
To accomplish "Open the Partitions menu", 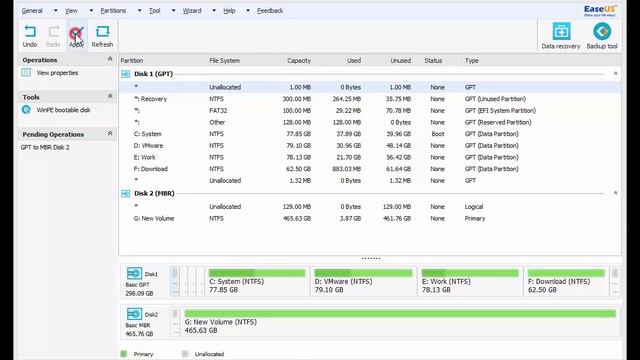I will (113, 11).
